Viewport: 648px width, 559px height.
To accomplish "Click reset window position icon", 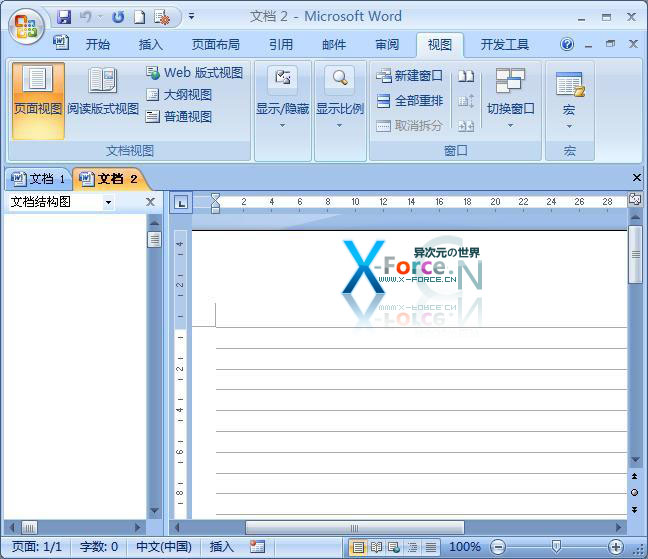I will coord(466,126).
